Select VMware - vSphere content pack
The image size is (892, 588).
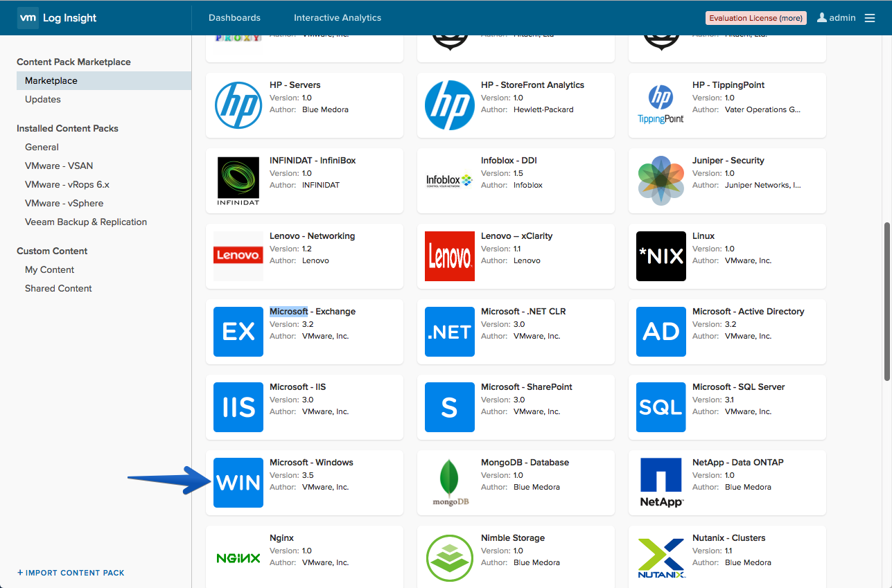pos(64,203)
